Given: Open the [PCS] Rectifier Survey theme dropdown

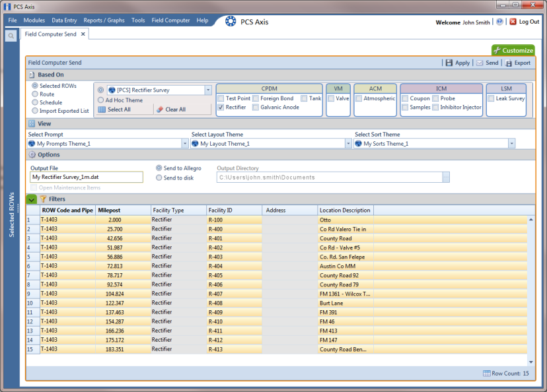Looking at the screenshot, I should click(208, 90).
